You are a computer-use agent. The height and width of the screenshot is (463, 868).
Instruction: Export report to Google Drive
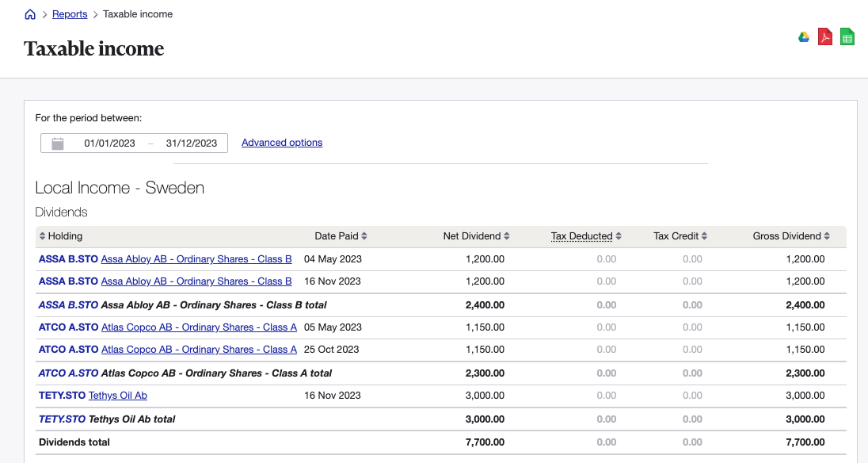tap(804, 37)
